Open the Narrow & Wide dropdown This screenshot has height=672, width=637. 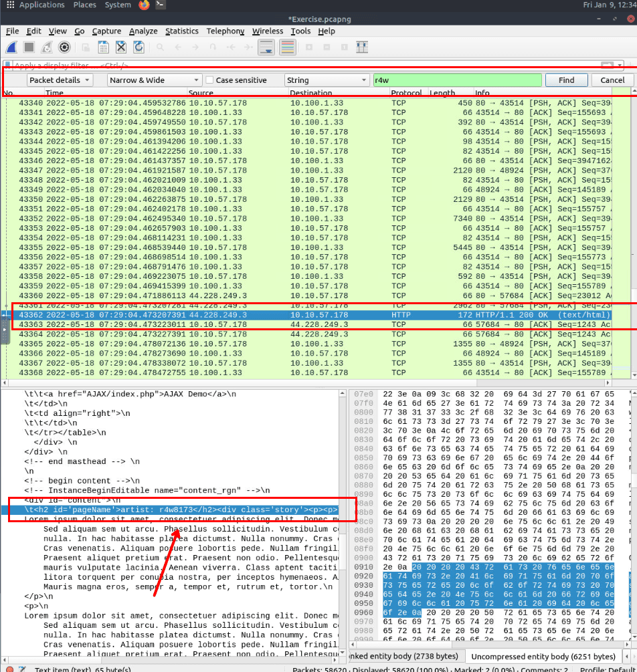(x=145, y=80)
